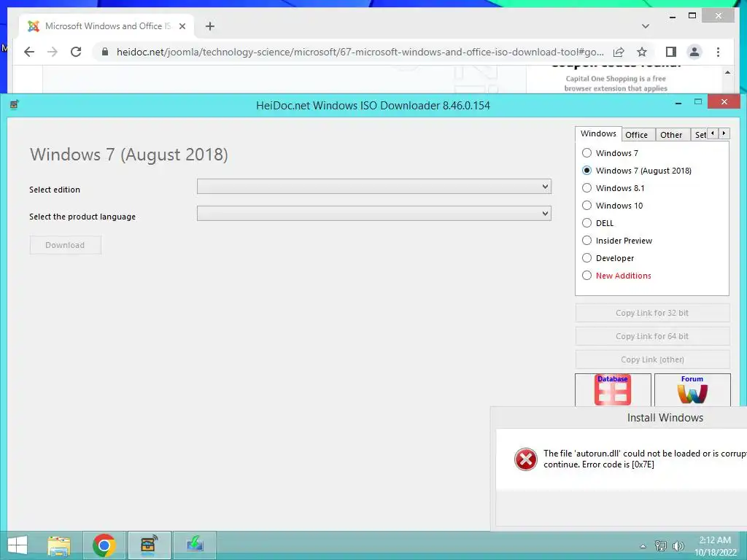Click the red error icon in Install Windows
747x560 pixels.
point(525,459)
